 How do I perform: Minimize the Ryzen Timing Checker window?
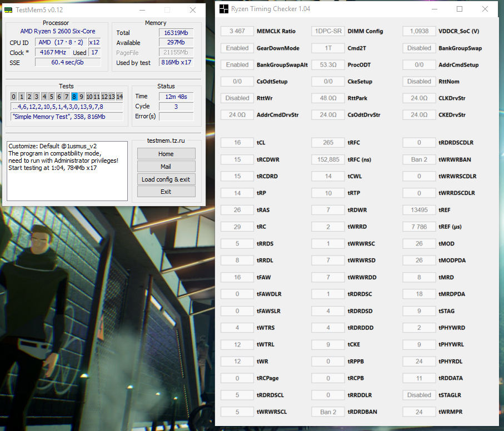434,9
